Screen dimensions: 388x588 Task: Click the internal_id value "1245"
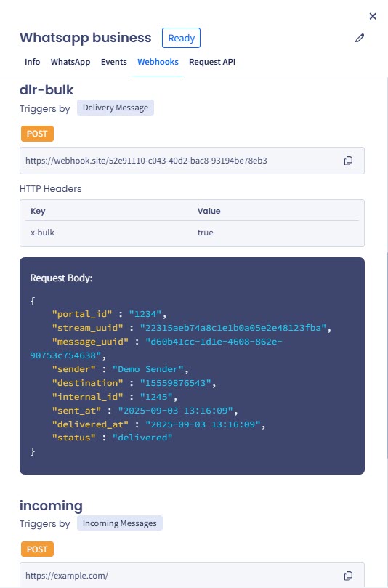(x=156, y=397)
